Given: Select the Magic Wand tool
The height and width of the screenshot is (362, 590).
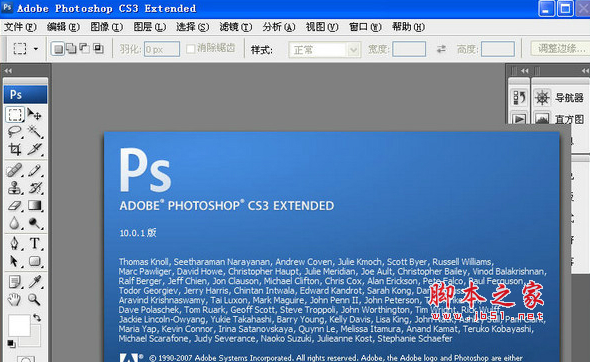Looking at the screenshot, I should [35, 132].
